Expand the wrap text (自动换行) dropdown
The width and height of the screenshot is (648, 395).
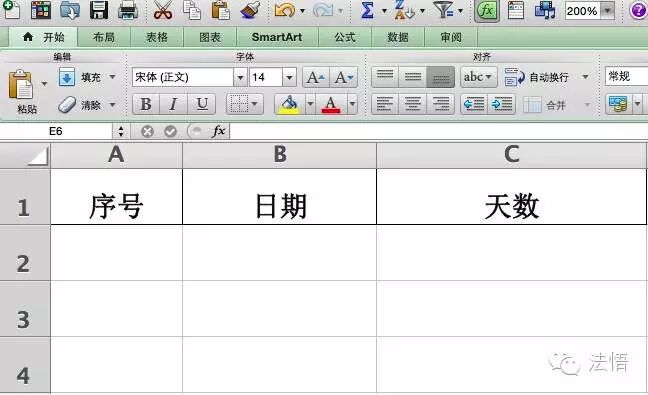tap(585, 77)
